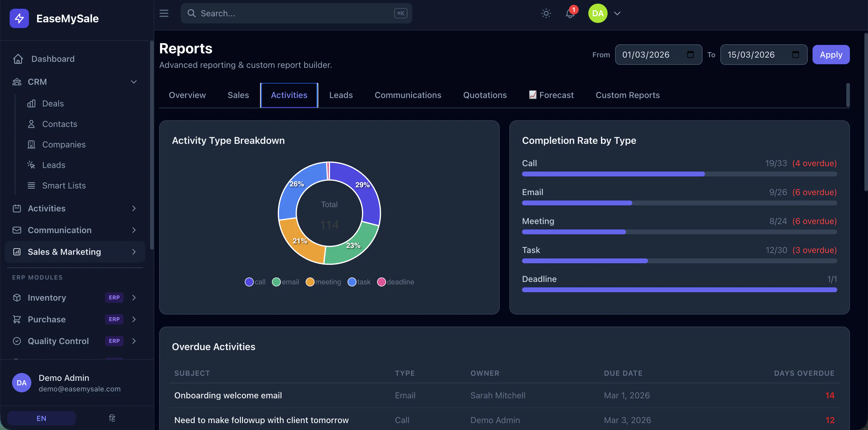Toggle the light/dark theme sun icon

(x=546, y=13)
